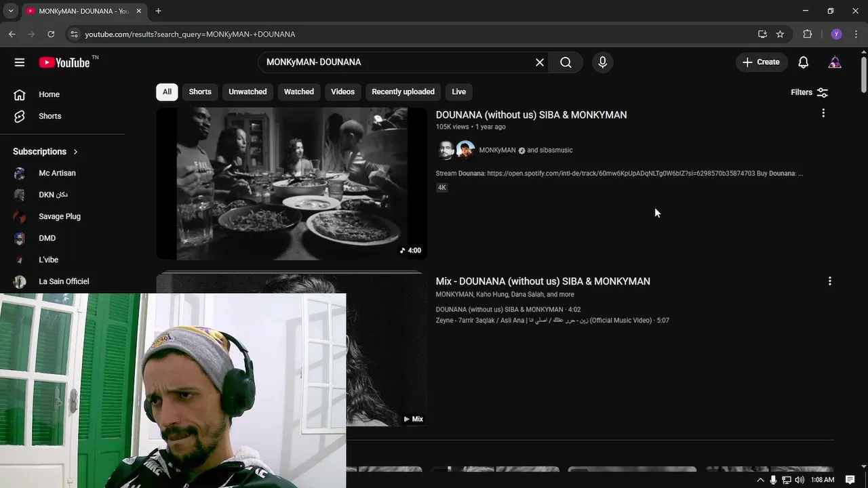Open La Sain Officiel subscription channel
The image size is (868, 488).
(62, 281)
